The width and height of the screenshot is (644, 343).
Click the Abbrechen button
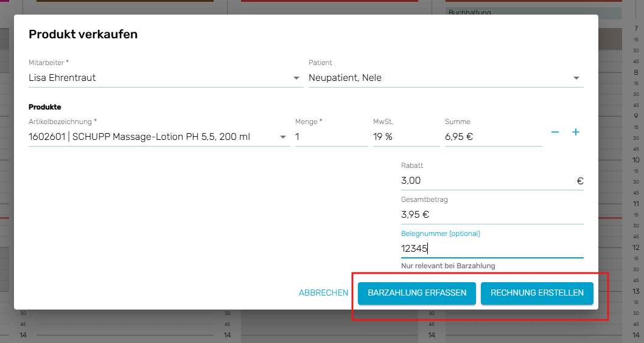point(323,293)
